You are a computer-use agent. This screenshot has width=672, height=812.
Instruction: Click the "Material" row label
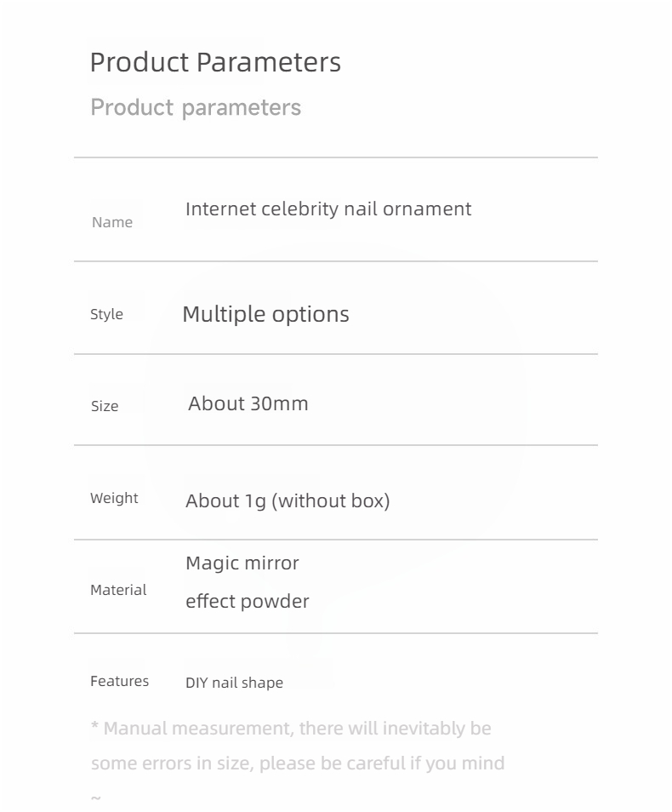click(118, 590)
